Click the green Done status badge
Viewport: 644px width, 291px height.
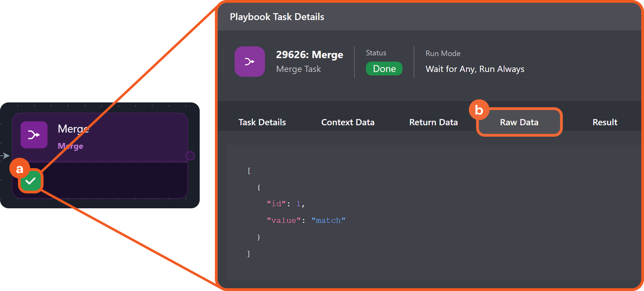(x=384, y=69)
